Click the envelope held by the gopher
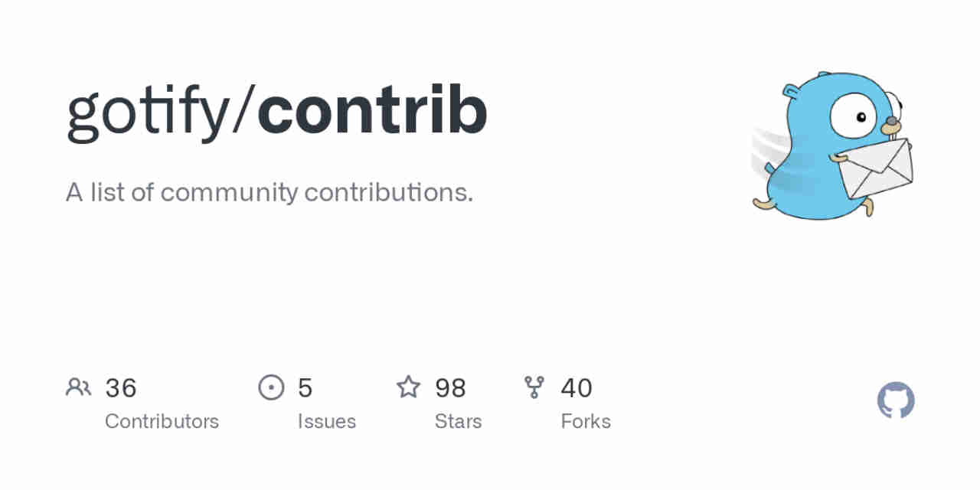Viewport: 980px width, 490px height. [874, 168]
